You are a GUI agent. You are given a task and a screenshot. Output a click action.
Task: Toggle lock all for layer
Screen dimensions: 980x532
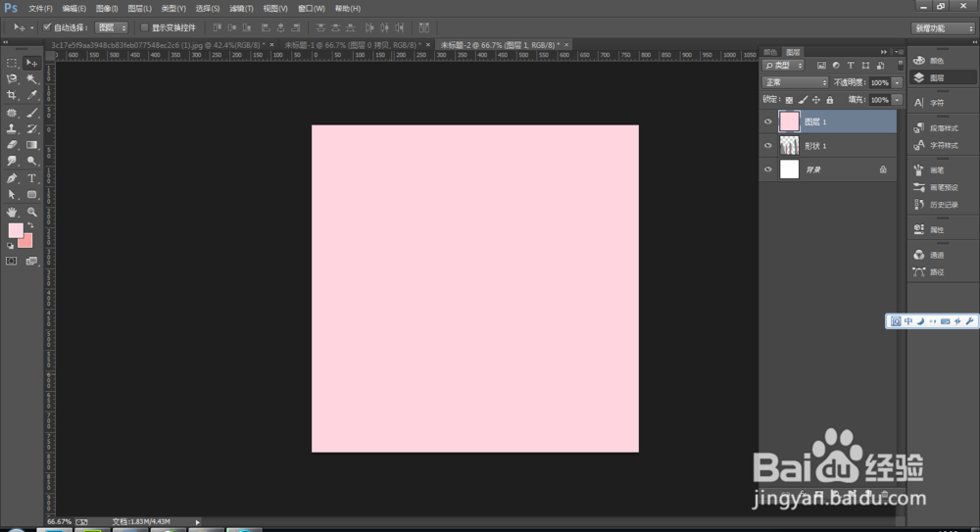(x=830, y=100)
